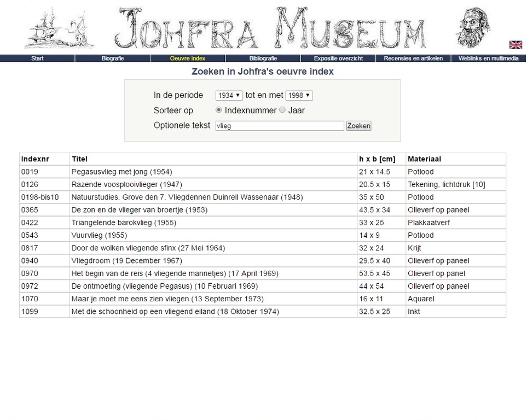Open the Start menu item
Image resolution: width=527 pixels, height=420 pixels.
coord(37,59)
